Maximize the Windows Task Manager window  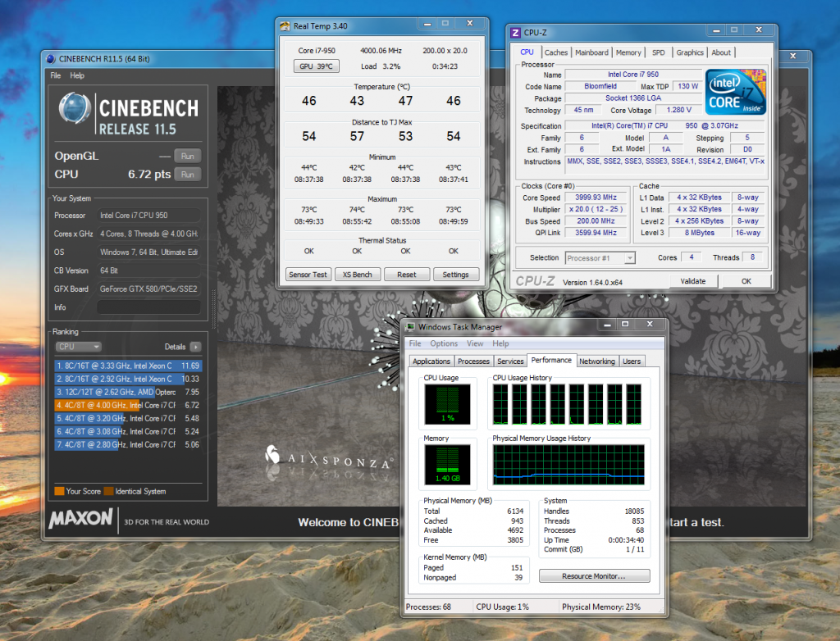pos(624,324)
